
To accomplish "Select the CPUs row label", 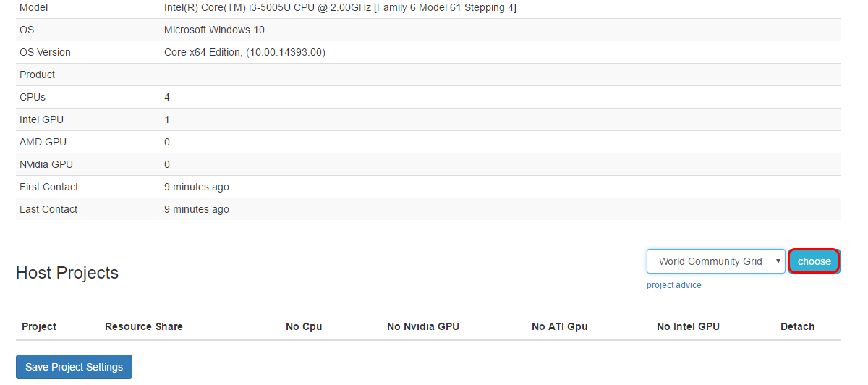I will pyautogui.click(x=33, y=97).
